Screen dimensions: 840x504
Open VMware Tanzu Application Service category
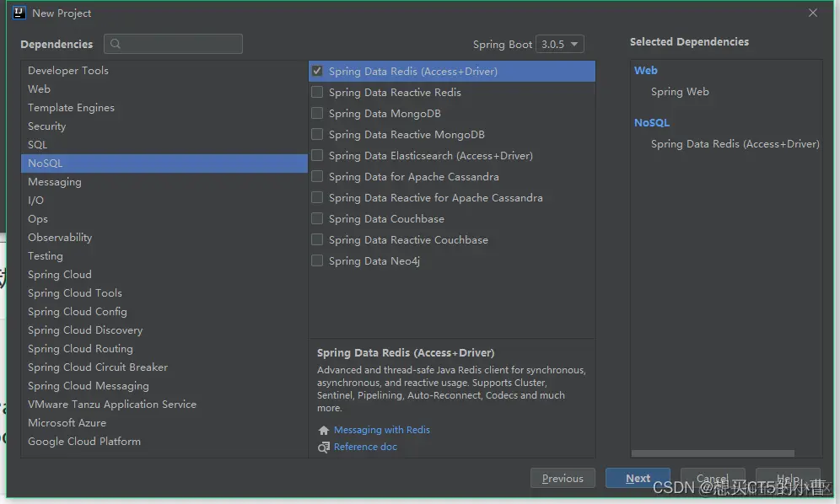pos(164,405)
